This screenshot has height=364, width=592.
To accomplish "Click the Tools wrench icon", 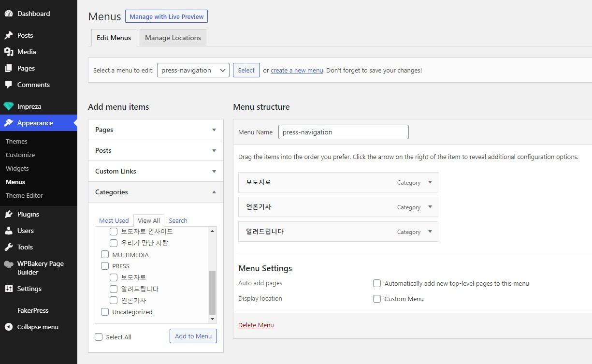I will [9, 247].
